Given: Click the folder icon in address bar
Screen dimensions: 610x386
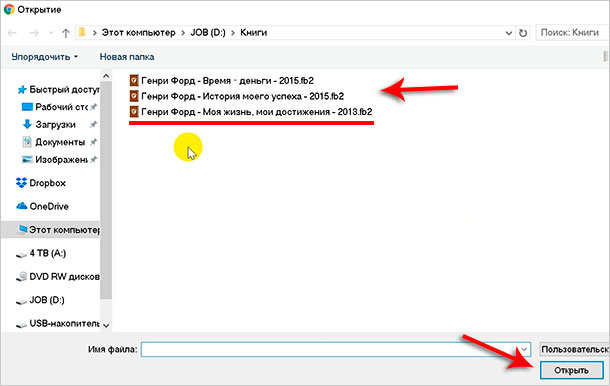Looking at the screenshot, I should [x=82, y=32].
